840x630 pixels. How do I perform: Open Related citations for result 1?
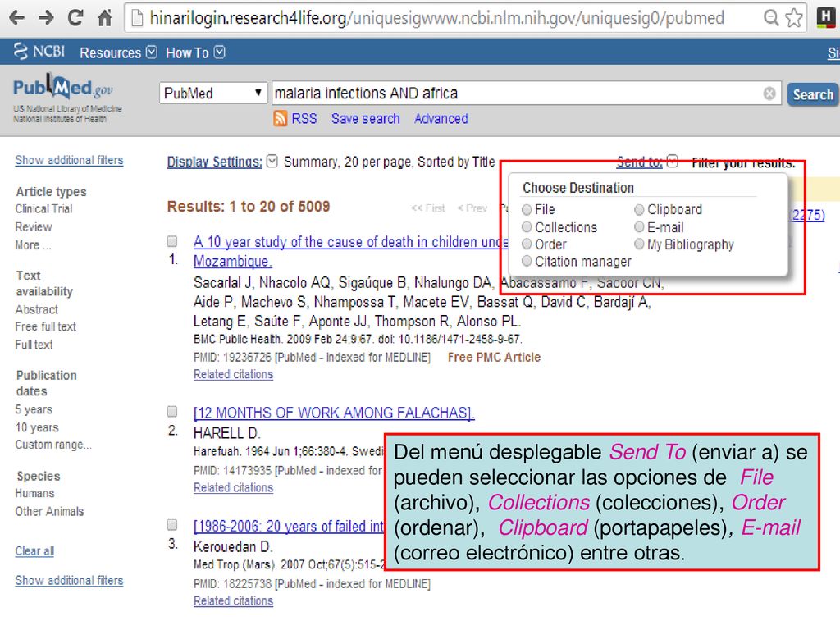click(233, 374)
